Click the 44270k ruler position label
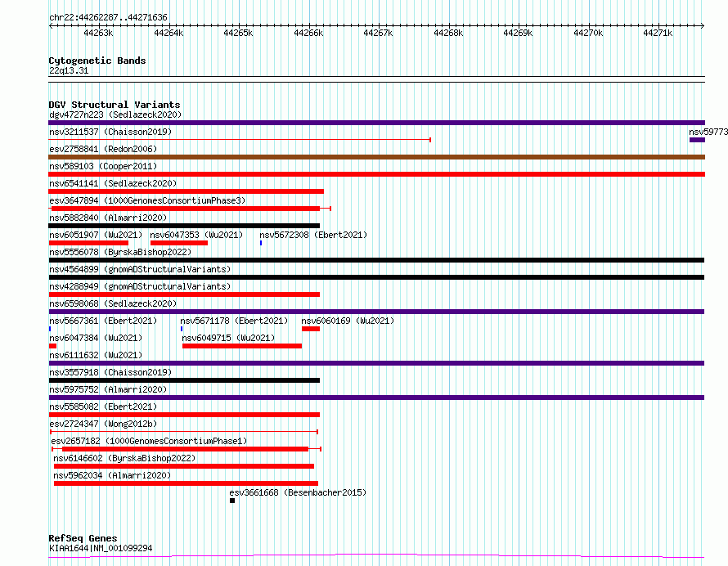 click(x=588, y=33)
